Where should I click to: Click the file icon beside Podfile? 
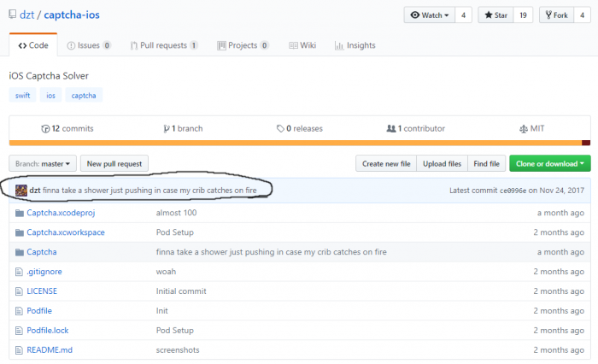19,311
